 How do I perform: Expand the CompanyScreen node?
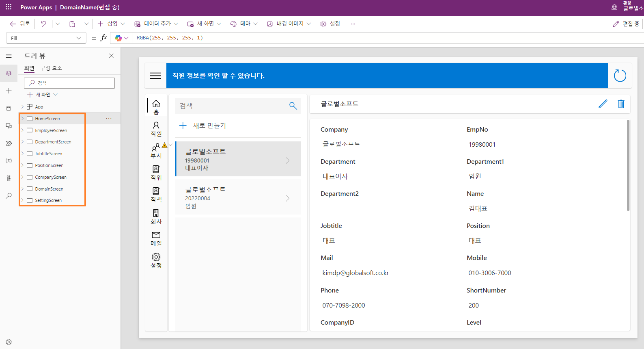(x=22, y=177)
